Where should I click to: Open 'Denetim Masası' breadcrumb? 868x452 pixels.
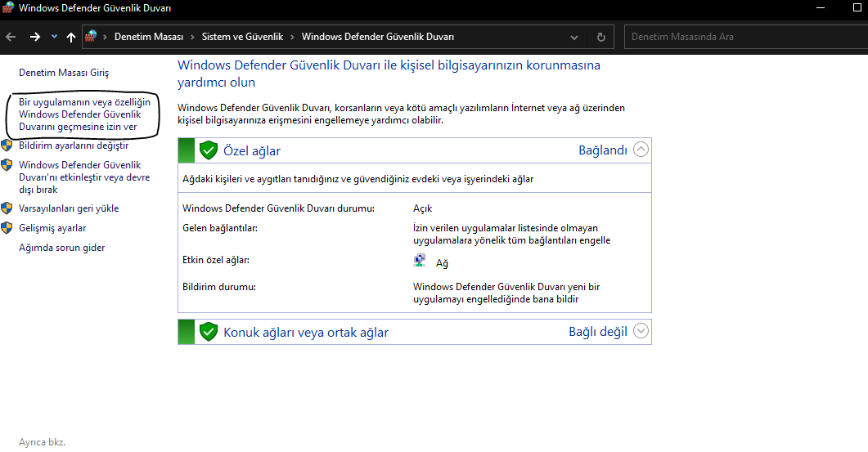(x=148, y=37)
